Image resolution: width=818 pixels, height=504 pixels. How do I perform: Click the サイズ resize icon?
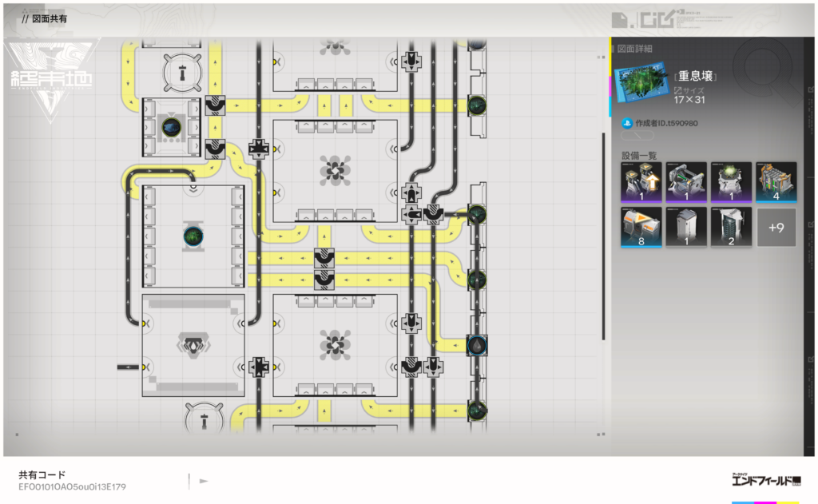tap(678, 90)
